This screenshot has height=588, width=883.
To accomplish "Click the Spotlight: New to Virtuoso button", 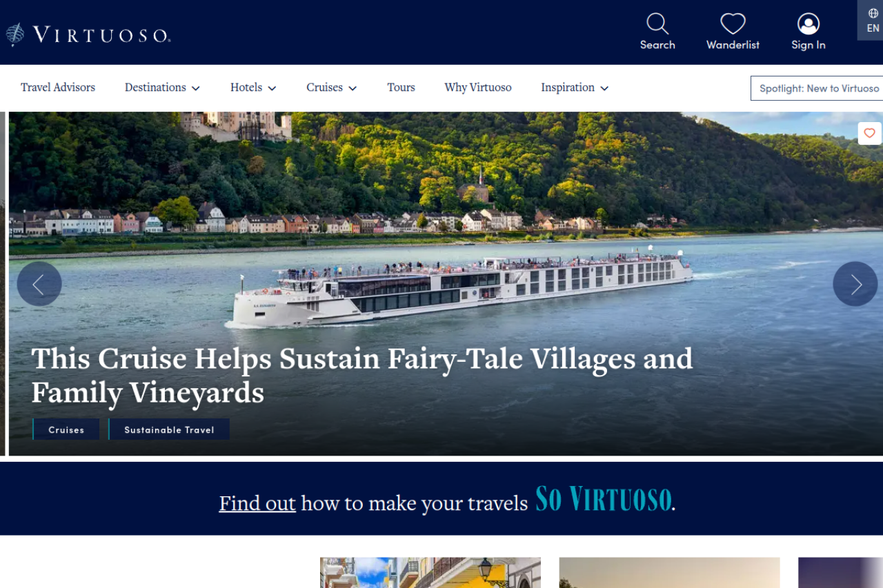I will tap(817, 88).
